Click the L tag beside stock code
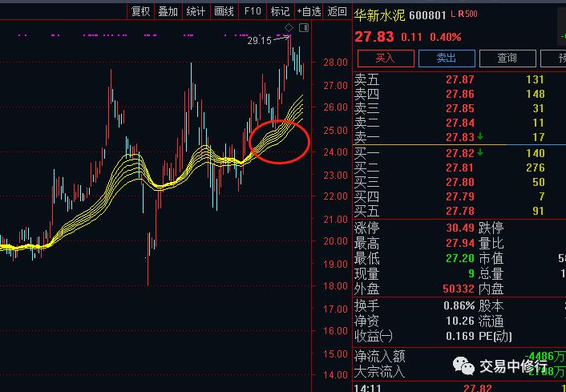Viewport: 566px width, 392px height. (454, 14)
